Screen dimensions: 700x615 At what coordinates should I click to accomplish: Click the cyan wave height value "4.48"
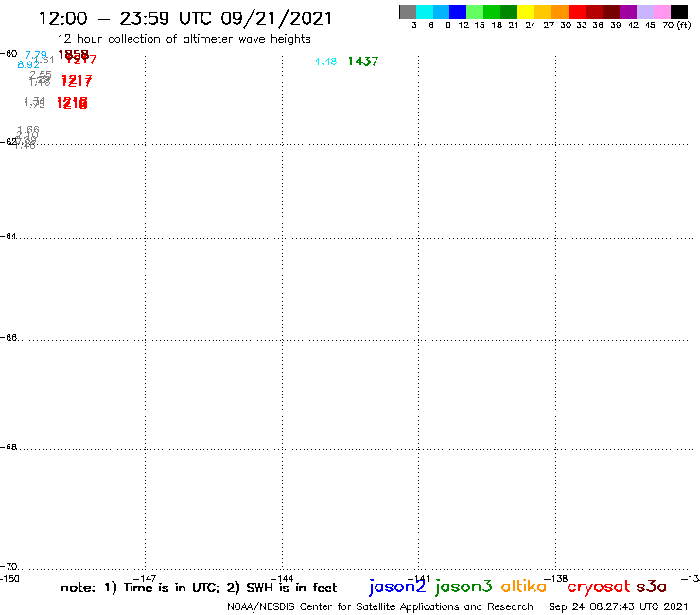tap(325, 61)
